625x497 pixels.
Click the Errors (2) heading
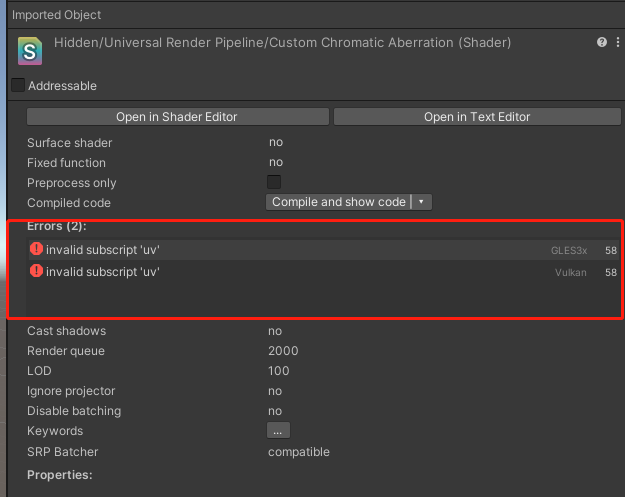(56, 227)
